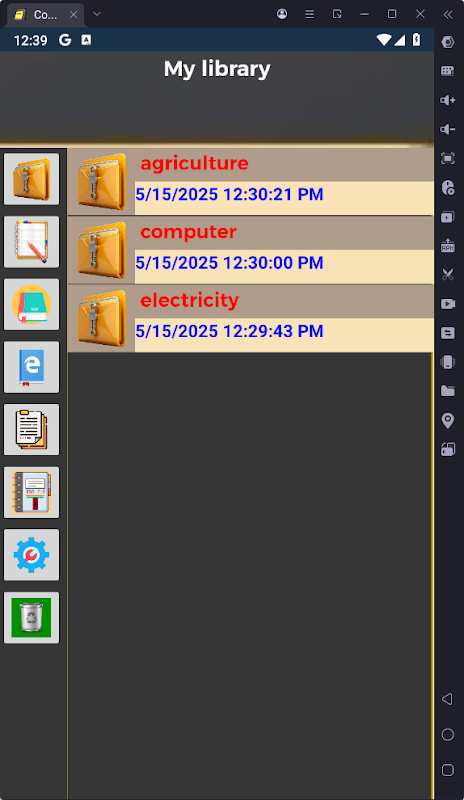Open the emulator tab dropdown arrow
The image size is (464, 800).
click(x=97, y=14)
